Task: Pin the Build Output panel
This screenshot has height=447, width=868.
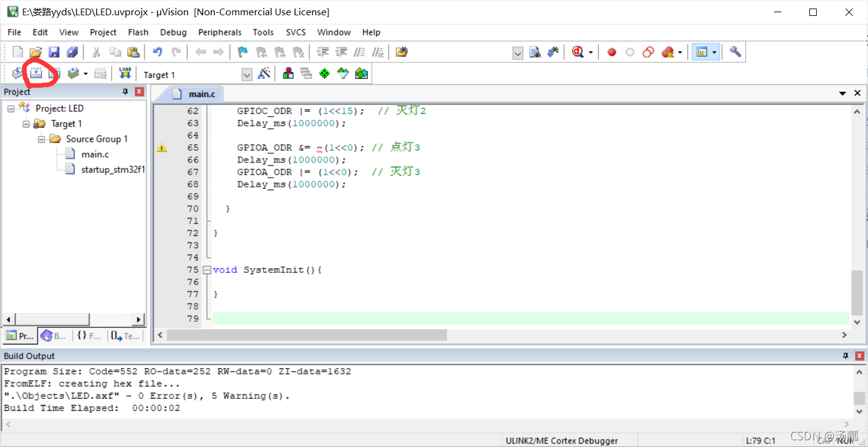Action: click(846, 355)
